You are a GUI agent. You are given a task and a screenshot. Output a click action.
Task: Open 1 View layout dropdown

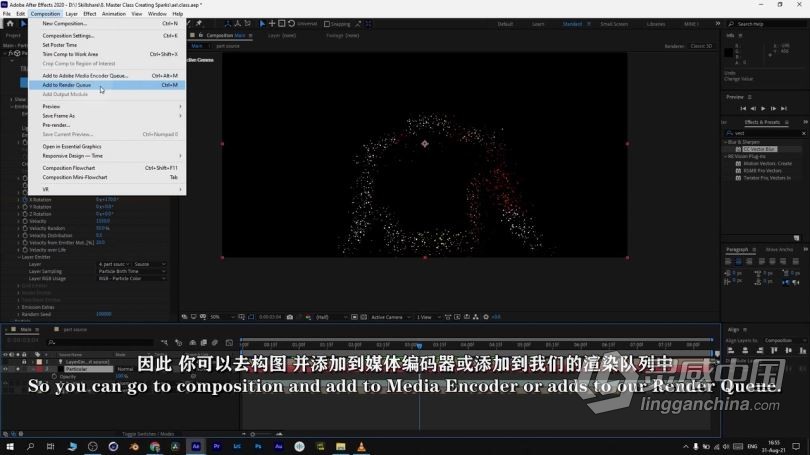[x=428, y=317]
